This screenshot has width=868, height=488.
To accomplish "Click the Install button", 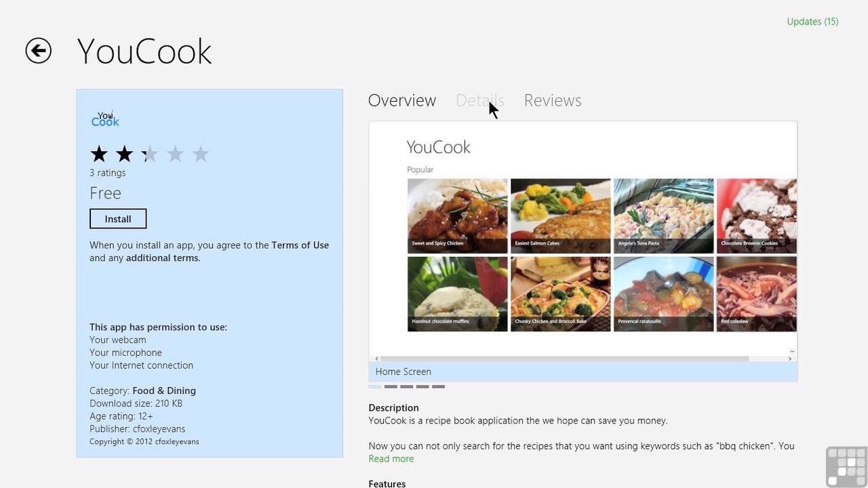I will coord(118,219).
